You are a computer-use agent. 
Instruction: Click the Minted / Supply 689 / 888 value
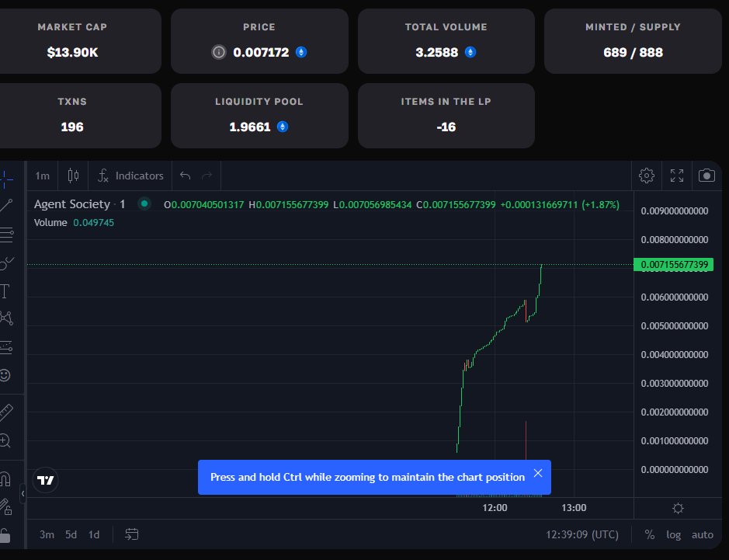pos(633,52)
